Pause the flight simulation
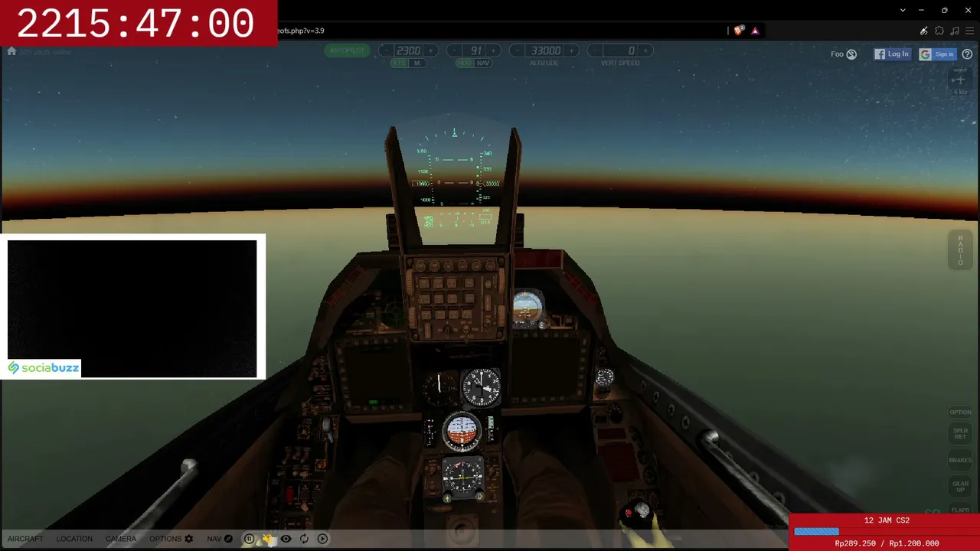This screenshot has height=551, width=980. [250, 539]
